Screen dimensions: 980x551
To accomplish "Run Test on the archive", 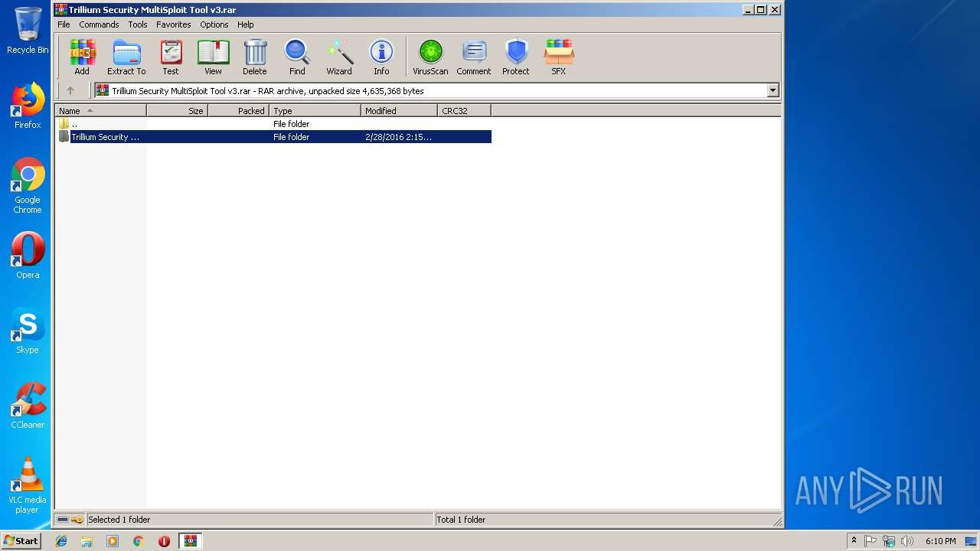I will 171,57.
